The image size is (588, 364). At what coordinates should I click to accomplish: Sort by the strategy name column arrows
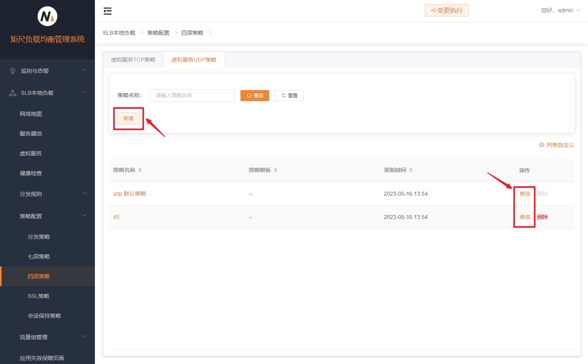click(140, 170)
